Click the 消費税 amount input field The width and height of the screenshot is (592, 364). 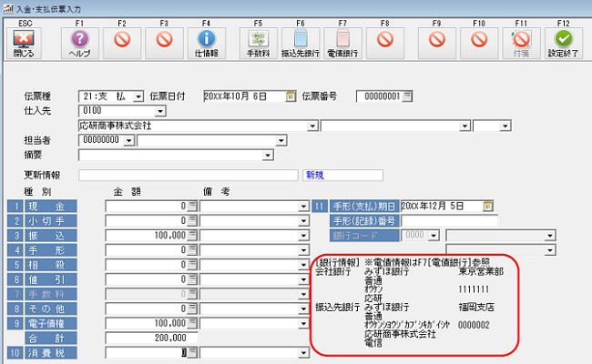(146, 352)
